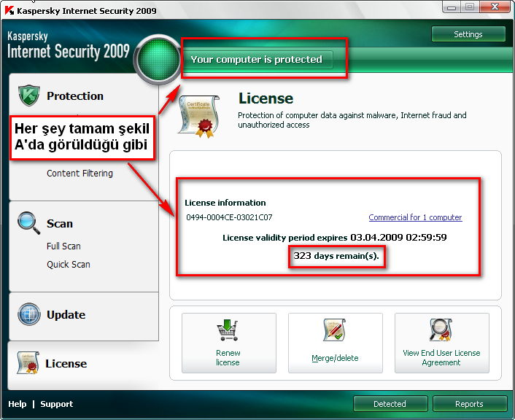515x420 pixels.
Task: Click the Detected button
Action: coord(390,403)
